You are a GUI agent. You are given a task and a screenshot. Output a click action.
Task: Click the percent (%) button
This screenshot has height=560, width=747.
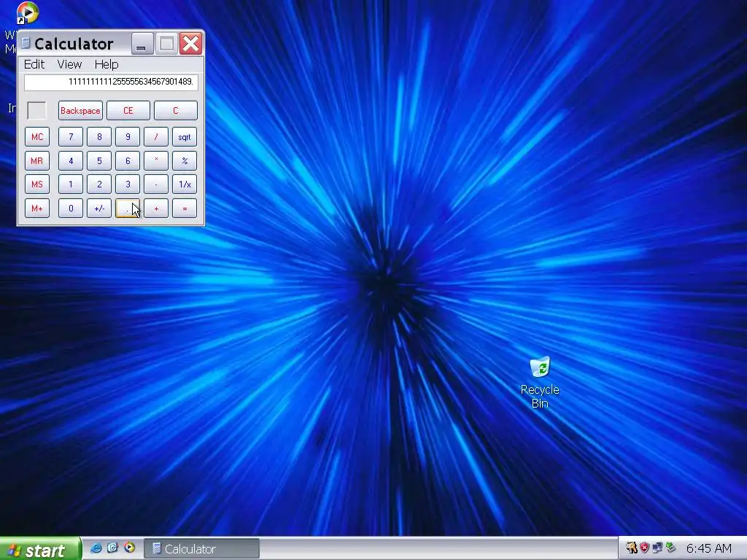(185, 161)
